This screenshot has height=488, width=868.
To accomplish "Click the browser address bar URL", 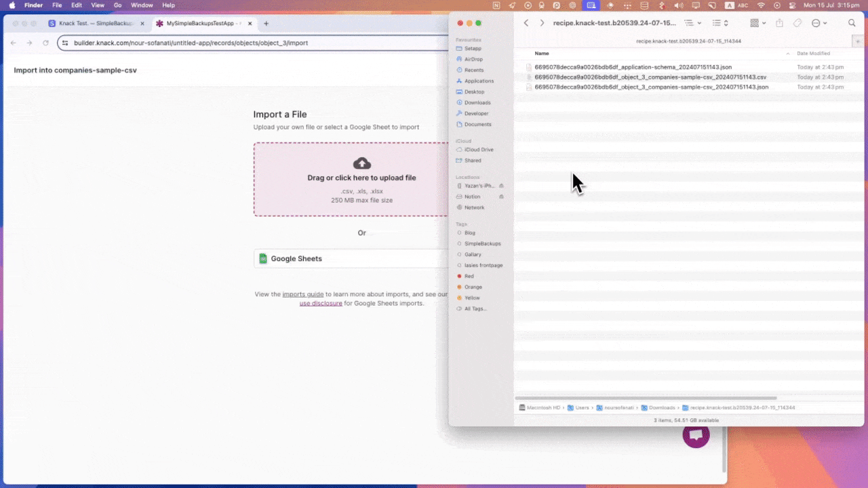I will (x=191, y=43).
